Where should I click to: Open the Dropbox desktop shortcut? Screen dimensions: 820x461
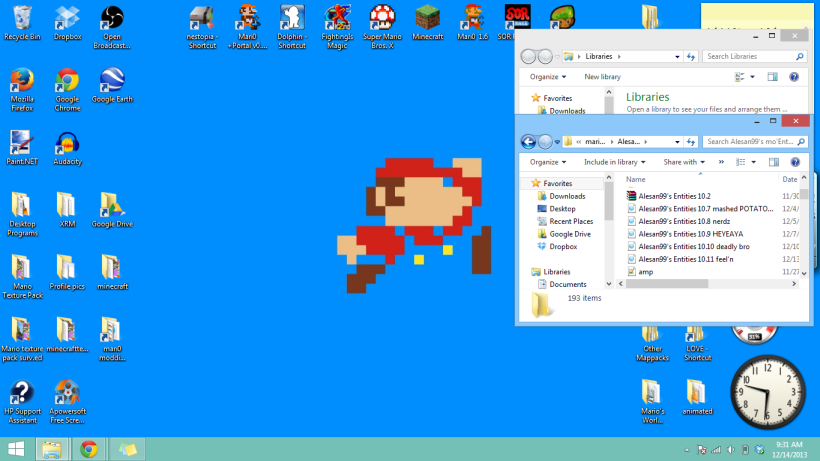click(67, 24)
